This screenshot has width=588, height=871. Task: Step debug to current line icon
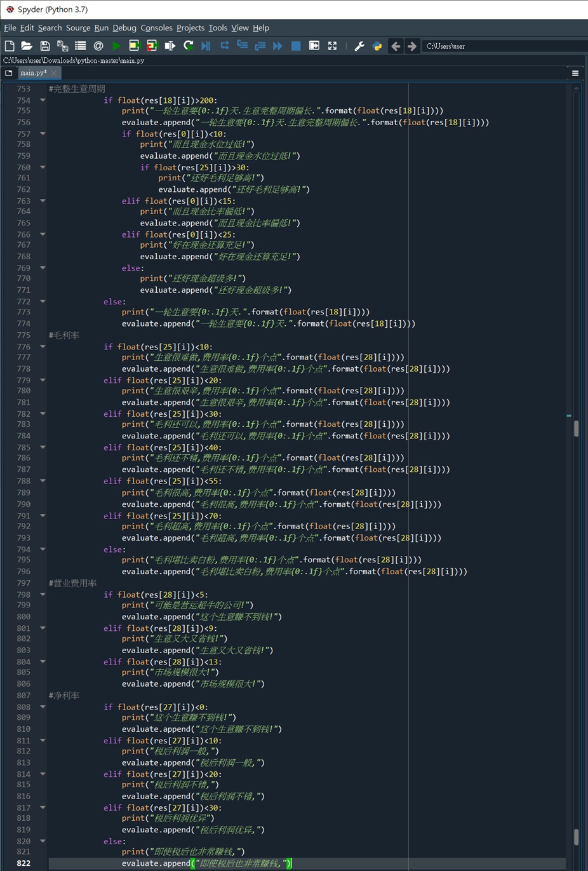[224, 46]
